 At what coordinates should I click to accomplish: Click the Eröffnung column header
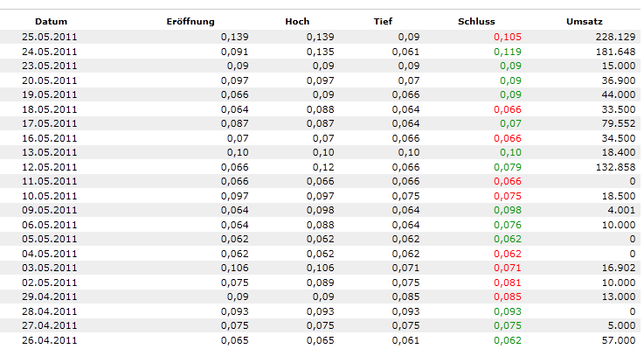190,21
